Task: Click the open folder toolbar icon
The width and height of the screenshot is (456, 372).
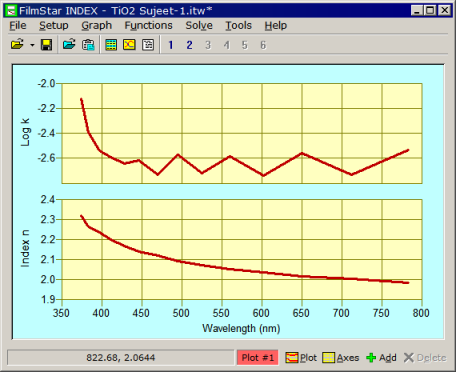Action: click(17, 45)
